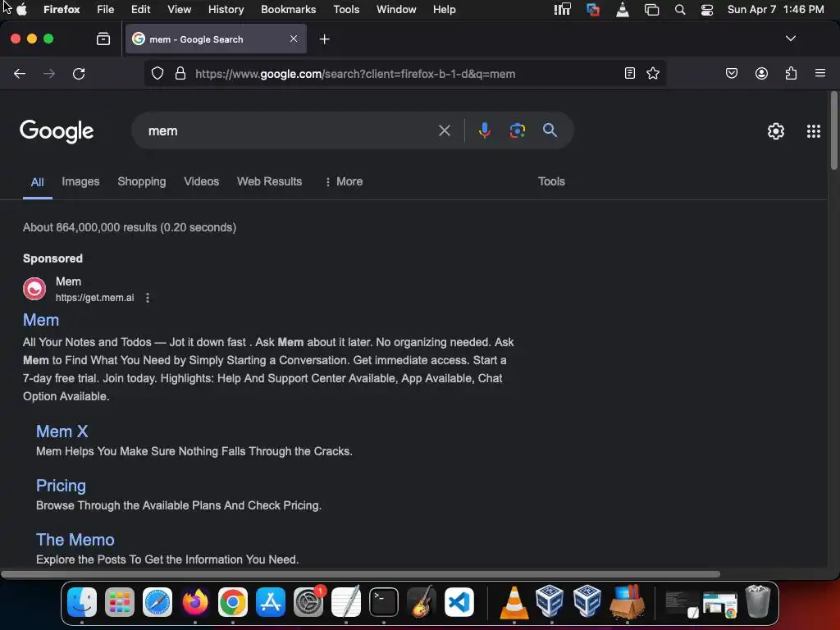Open the View menu
Image resolution: width=840 pixels, height=630 pixels.
[179, 9]
